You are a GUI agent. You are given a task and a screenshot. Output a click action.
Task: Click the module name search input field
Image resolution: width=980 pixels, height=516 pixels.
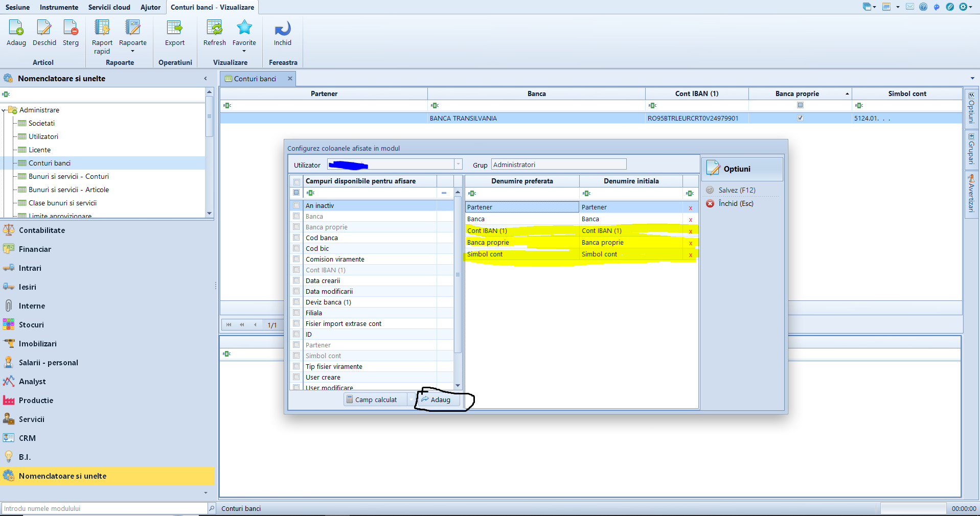pos(104,508)
